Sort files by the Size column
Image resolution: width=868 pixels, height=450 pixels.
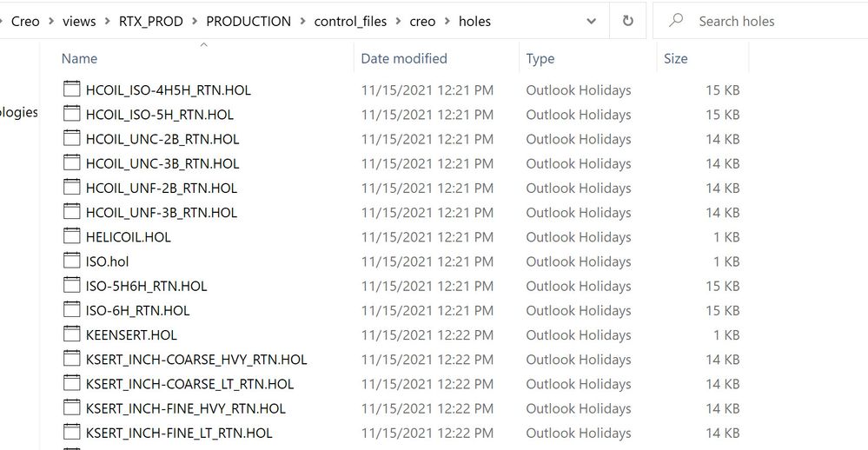675,59
